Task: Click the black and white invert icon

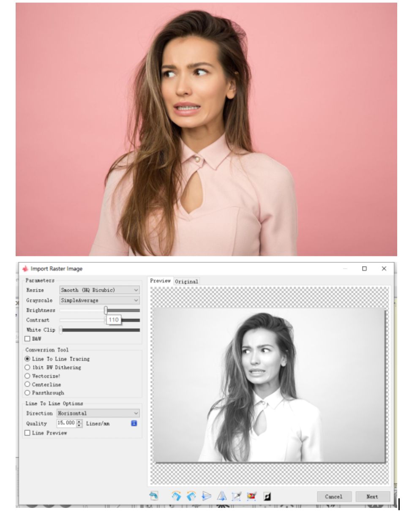Action: point(267,496)
